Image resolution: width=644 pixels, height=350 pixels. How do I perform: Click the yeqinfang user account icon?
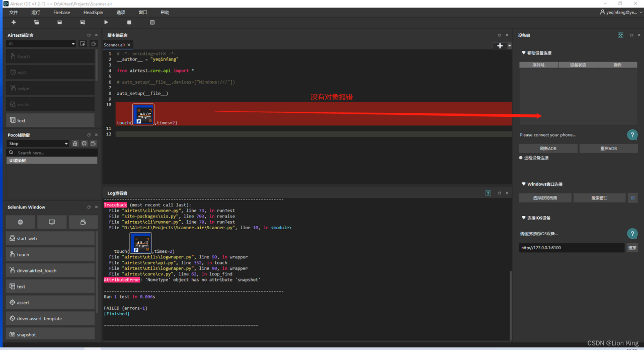click(x=602, y=12)
